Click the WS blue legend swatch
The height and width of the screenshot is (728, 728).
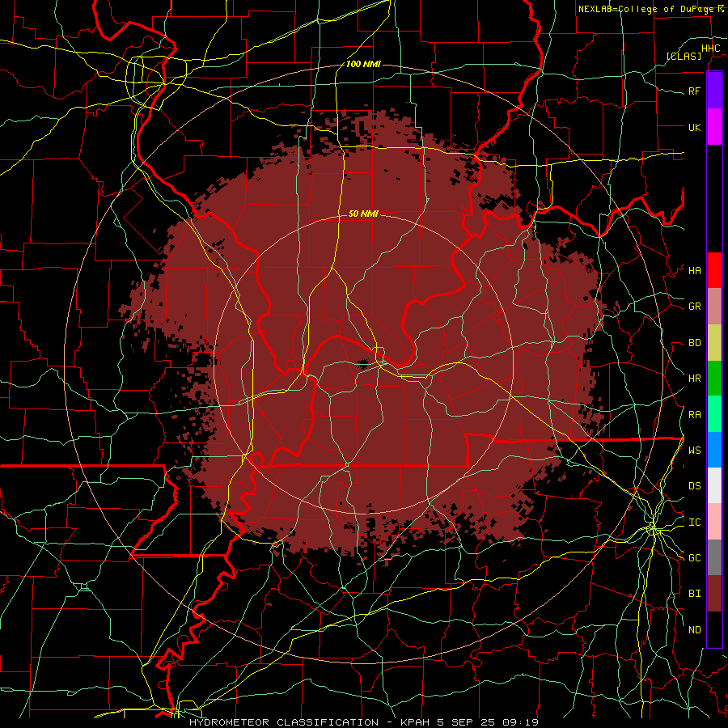714,450
